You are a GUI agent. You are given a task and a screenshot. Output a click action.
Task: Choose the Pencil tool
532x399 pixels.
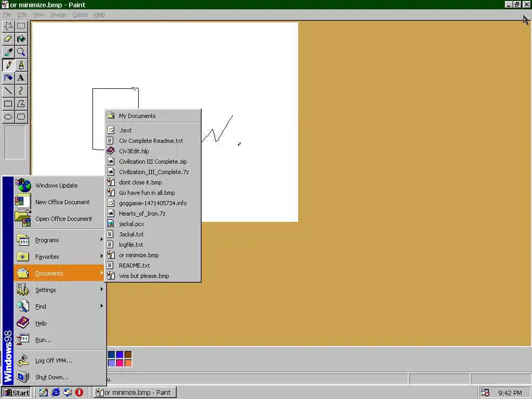click(x=8, y=65)
